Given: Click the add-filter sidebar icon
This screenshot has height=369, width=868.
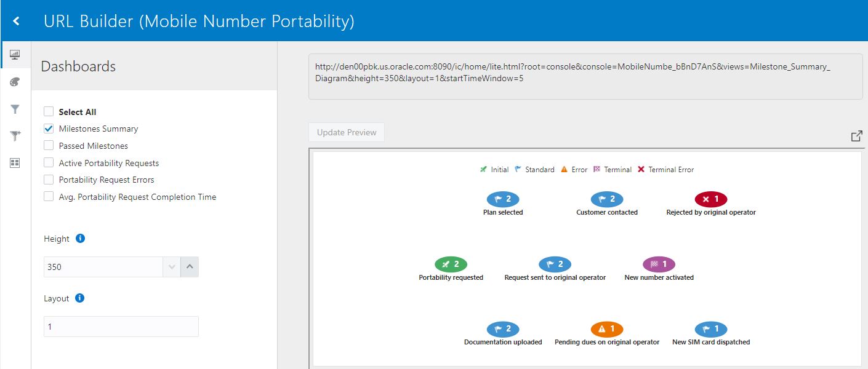Looking at the screenshot, I should [x=15, y=136].
